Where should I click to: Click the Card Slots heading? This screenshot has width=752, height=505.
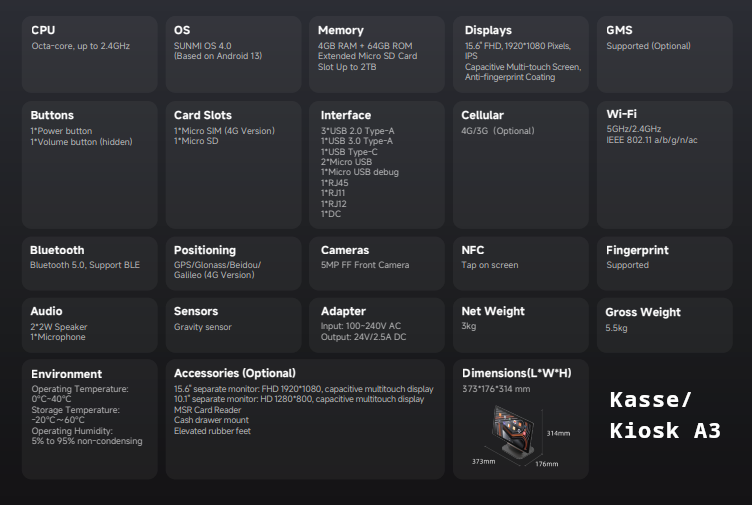pos(203,115)
